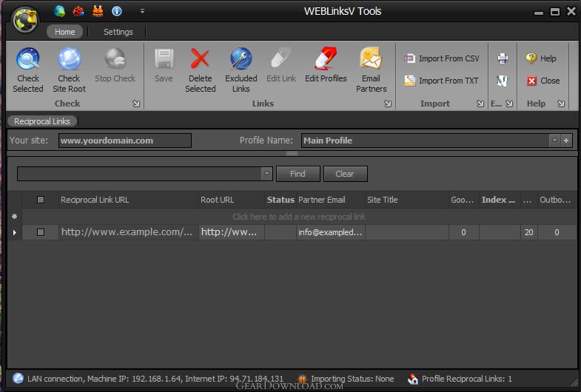Click the printer icon in ribbon
This screenshot has height=392, width=581.
pos(502,58)
